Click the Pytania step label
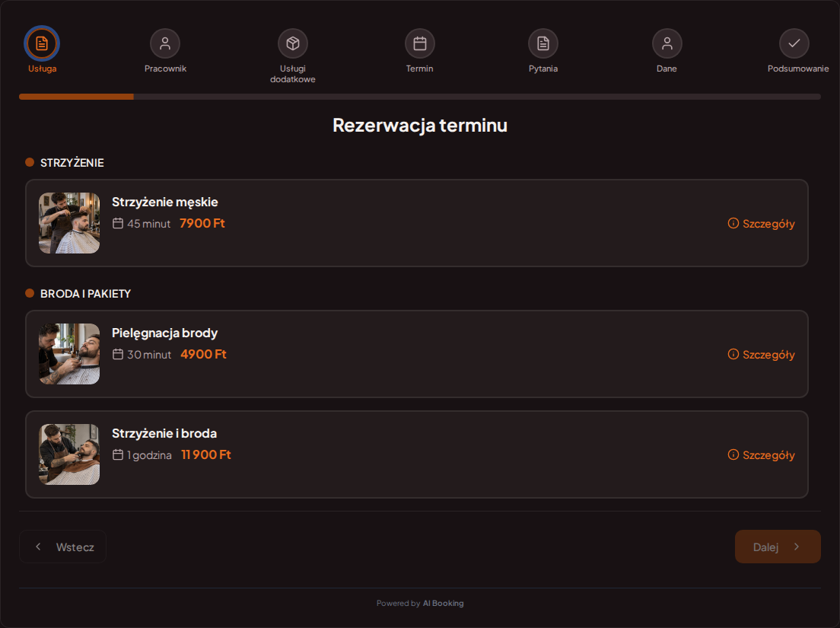Screen dimensions: 840x628 (x=543, y=69)
